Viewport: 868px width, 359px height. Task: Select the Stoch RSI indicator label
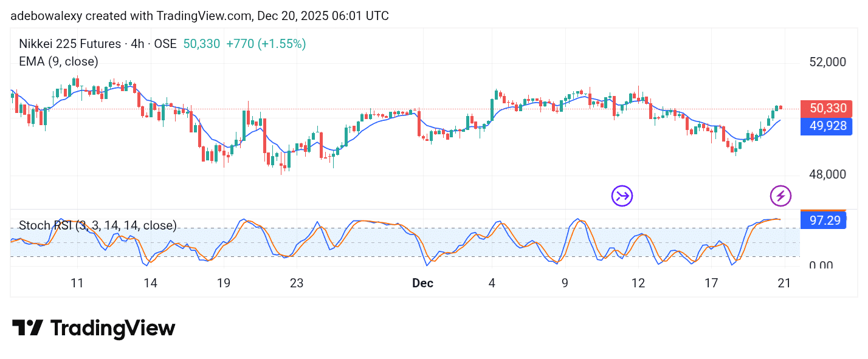97,225
